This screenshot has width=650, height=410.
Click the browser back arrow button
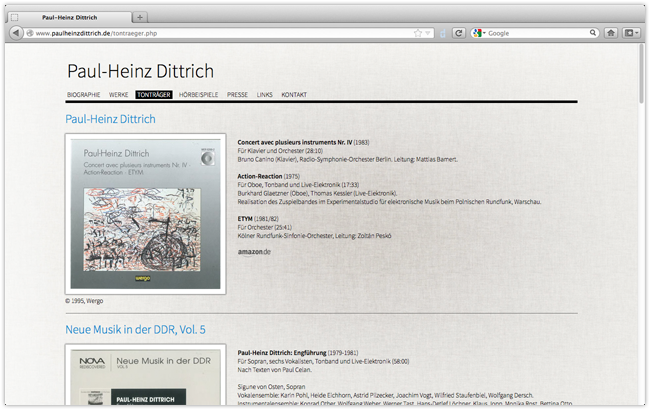16,33
